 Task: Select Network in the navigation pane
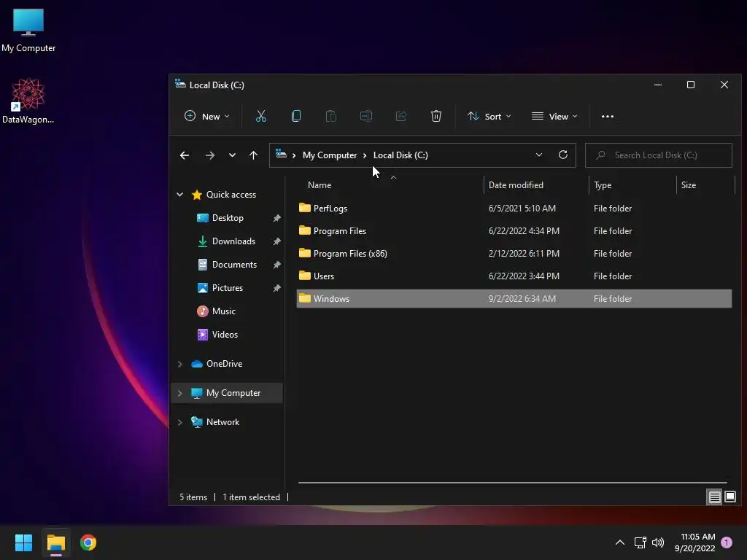click(x=222, y=422)
